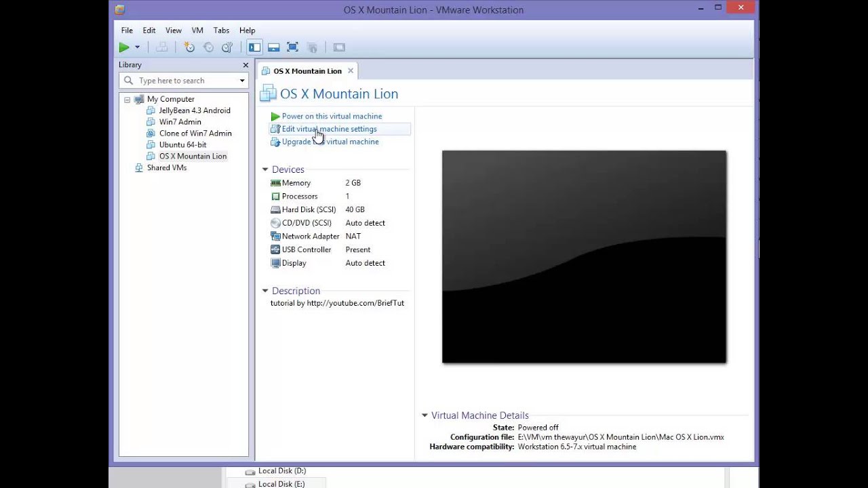This screenshot has height=488, width=868.
Task: Click the configuration file path text
Action: 620,437
